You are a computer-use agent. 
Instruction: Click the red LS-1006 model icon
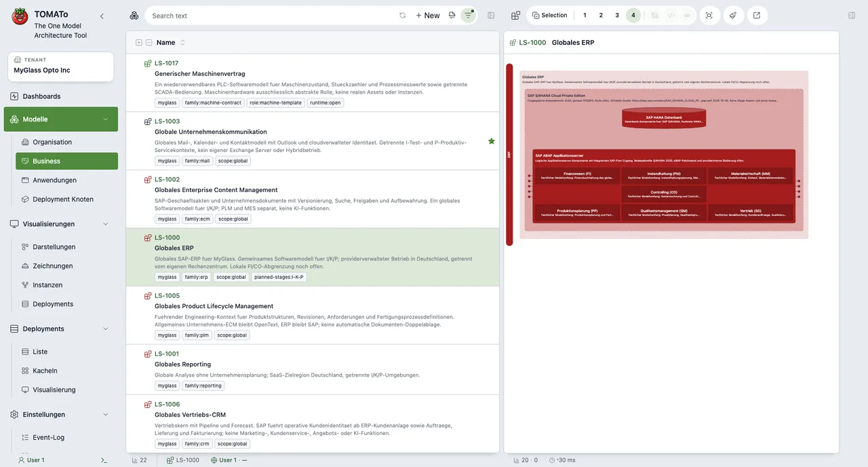click(148, 405)
